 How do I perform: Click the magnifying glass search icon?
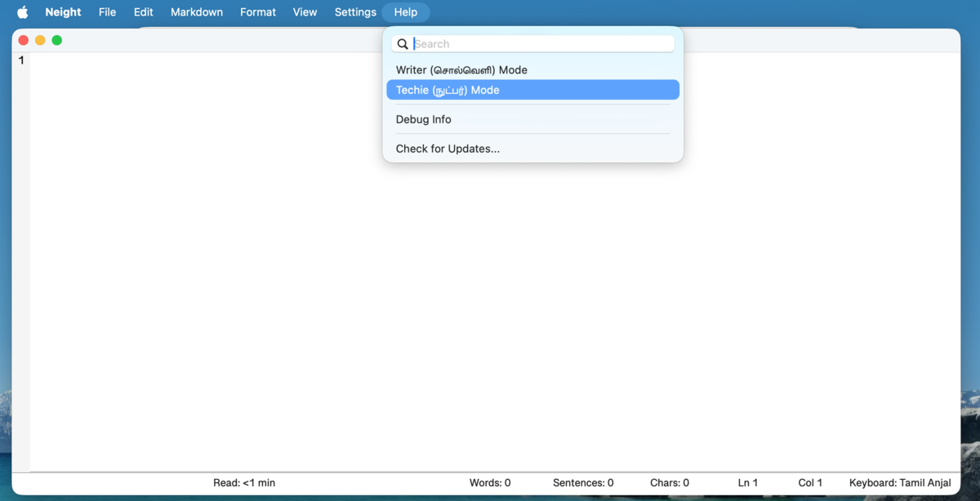(403, 44)
